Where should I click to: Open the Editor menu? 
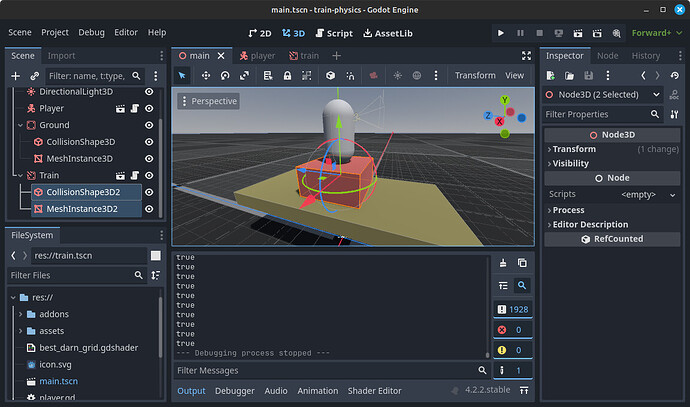[x=126, y=32]
